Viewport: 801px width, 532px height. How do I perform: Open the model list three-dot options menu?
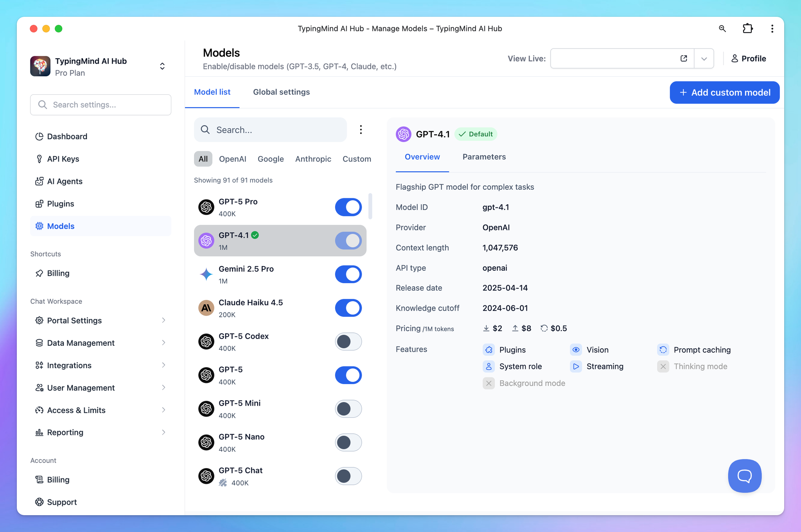coord(361,129)
